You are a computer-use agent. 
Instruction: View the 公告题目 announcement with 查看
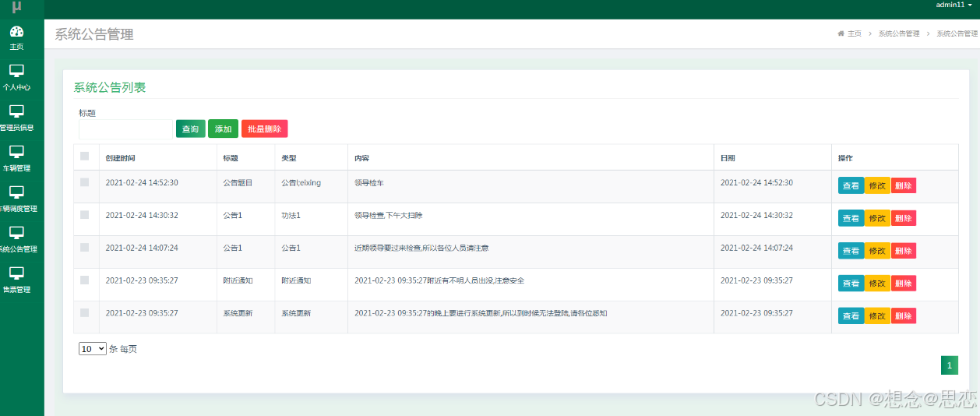coord(851,185)
